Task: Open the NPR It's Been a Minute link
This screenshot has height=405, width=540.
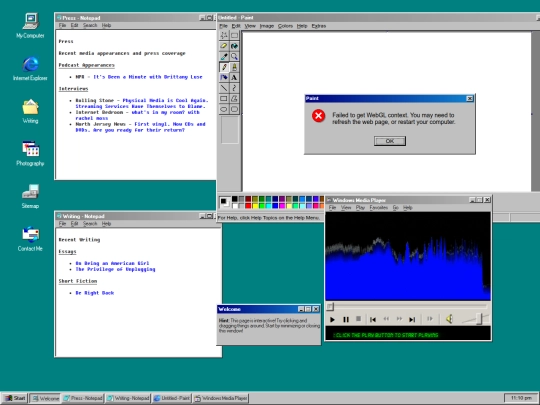Action: point(148,77)
